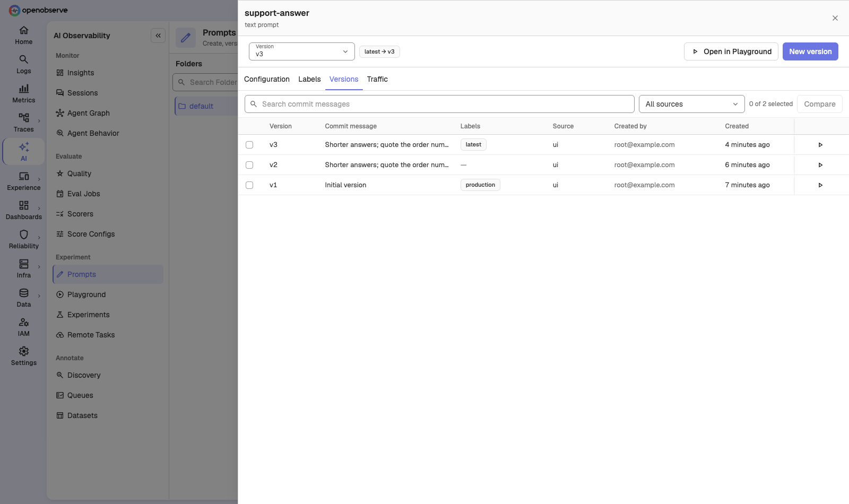Screen dimensions: 849x504
Task: Switch to the Configuration tab
Action: pos(267,79)
